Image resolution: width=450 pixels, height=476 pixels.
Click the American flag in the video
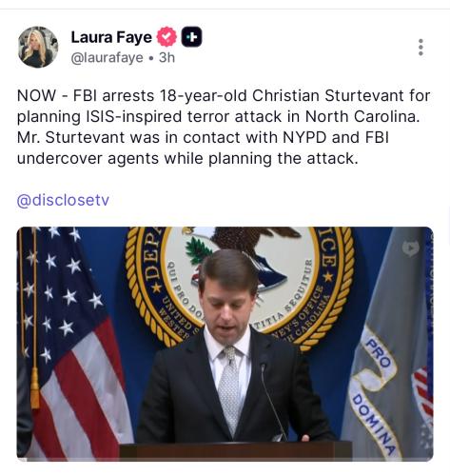click(72, 344)
